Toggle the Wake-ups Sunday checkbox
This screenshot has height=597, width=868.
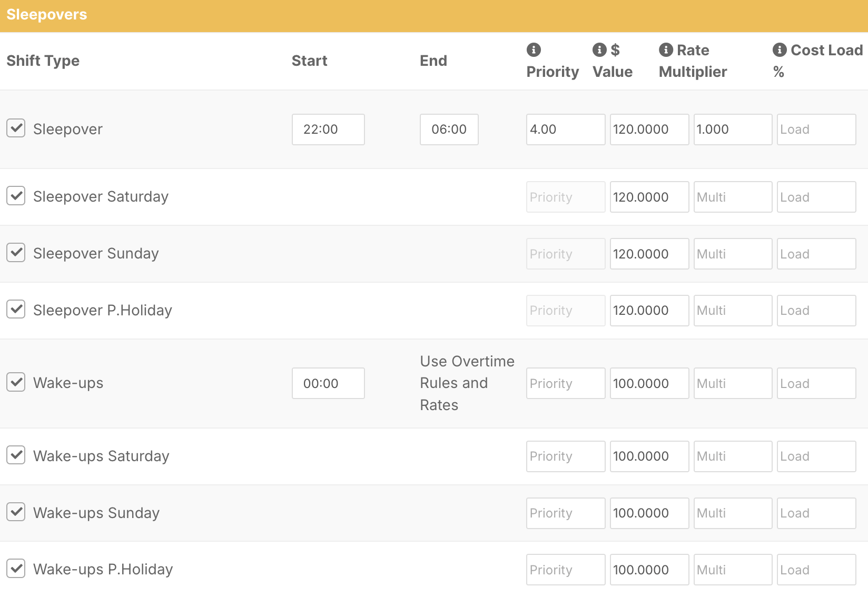(16, 512)
